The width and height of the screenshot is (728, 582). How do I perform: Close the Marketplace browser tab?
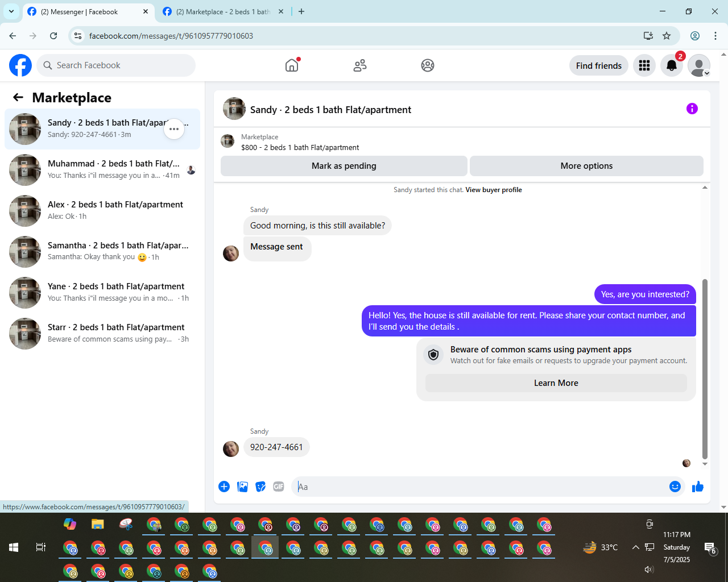click(x=281, y=11)
